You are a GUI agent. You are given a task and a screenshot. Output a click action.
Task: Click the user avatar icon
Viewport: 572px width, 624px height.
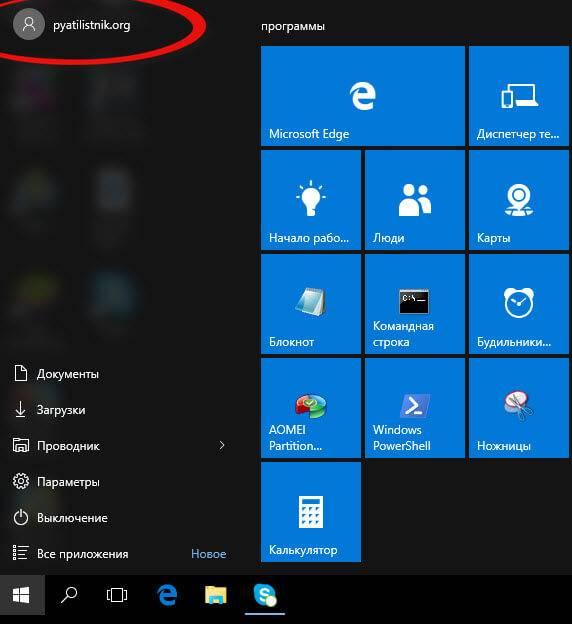point(29,25)
